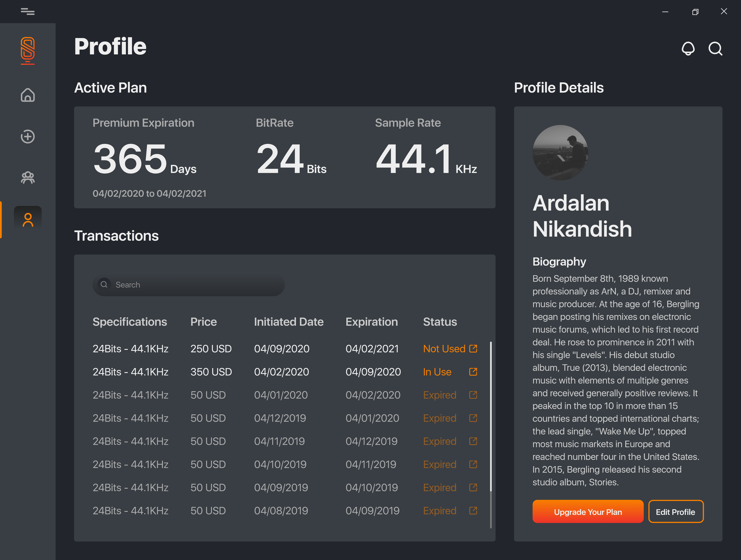Screen dimensions: 741x560
Task: Click the 04/02/2020 to 04/02/2021 date range
Action: coord(149,194)
